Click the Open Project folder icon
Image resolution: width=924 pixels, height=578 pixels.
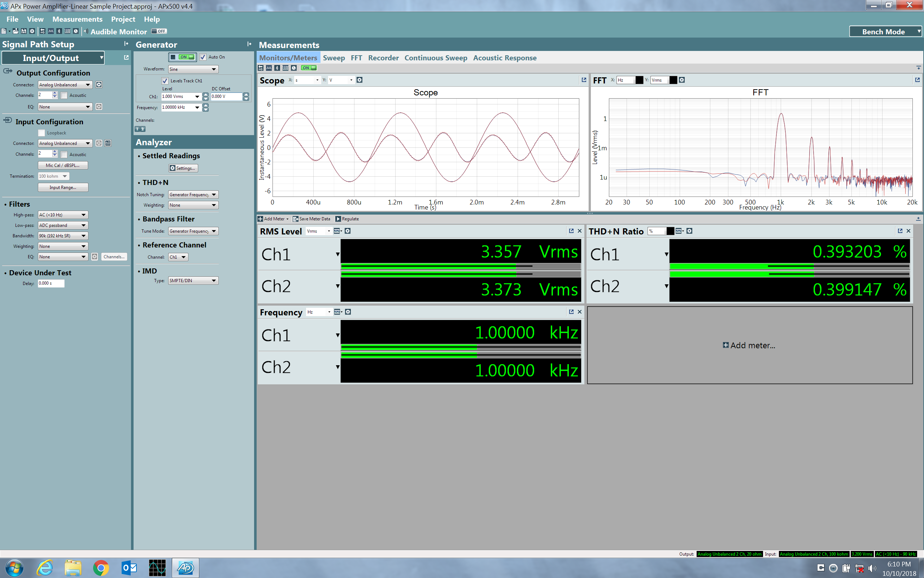pos(15,31)
